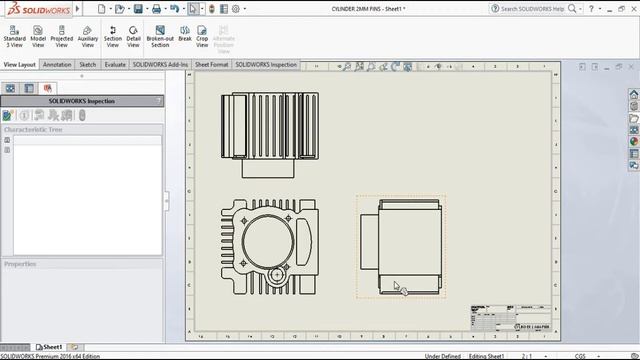Open the Options dropdown arrow
This screenshot has width=640, height=360.
244,9
